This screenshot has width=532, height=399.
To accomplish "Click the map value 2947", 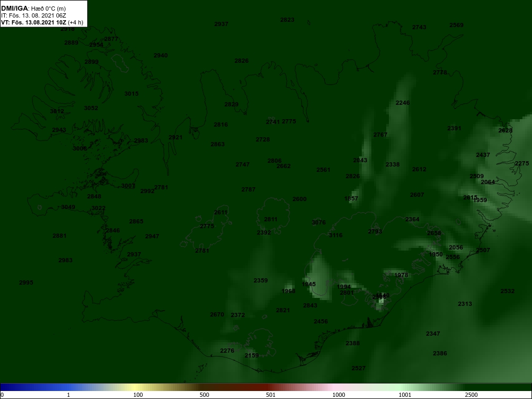I will [x=152, y=236].
